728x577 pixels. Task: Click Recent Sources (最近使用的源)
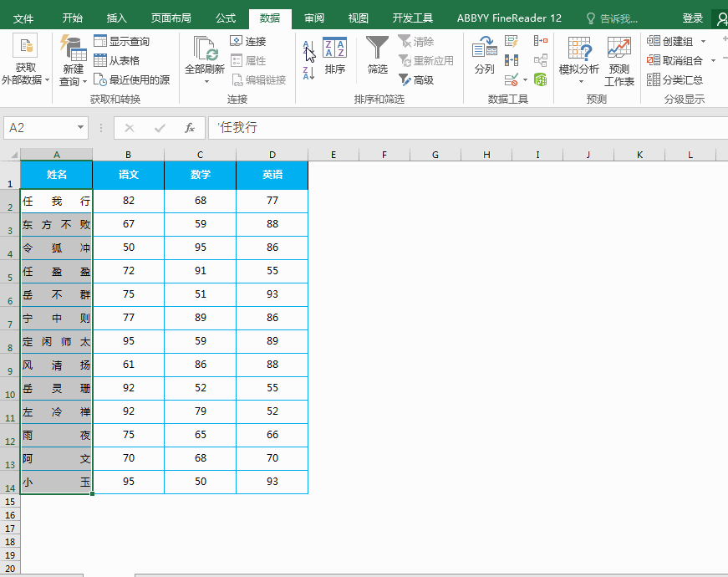coord(131,80)
